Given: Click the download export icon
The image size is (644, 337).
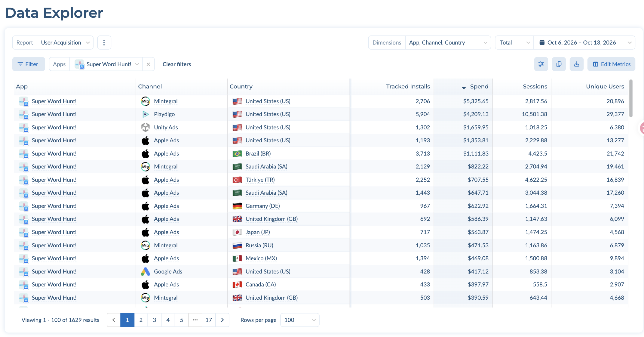Looking at the screenshot, I should (577, 64).
